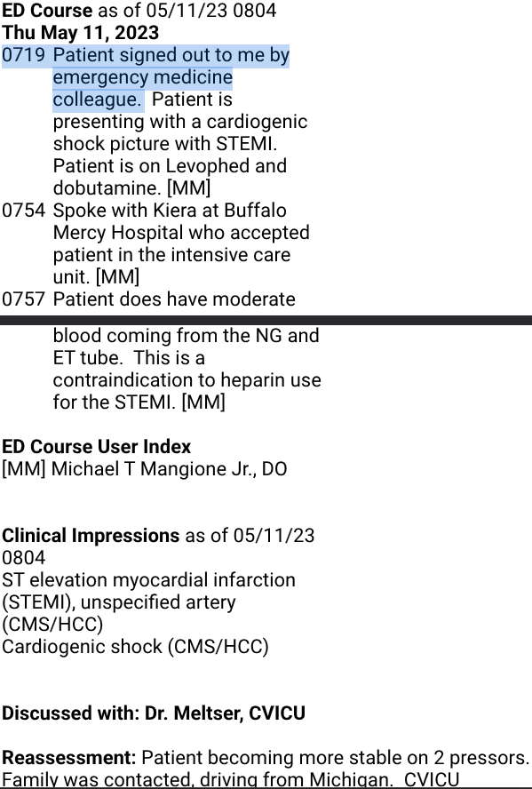The image size is (532, 789).
Task: Click the 'ST elevation myocardial infarction' diagnosis line
Action: click(x=149, y=580)
